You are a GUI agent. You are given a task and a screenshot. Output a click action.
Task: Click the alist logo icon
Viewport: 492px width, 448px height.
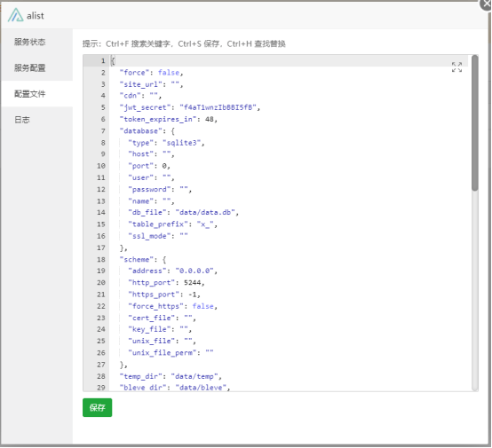[15, 15]
